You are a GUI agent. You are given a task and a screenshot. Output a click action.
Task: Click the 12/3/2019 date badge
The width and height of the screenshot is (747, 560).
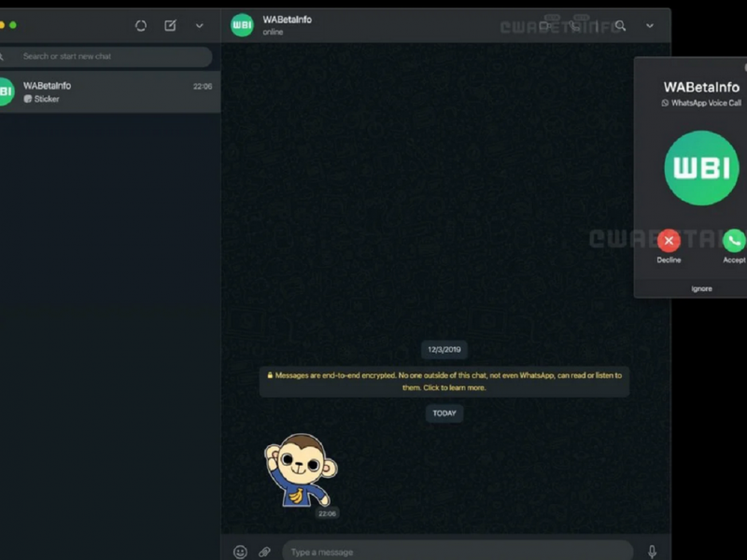(444, 349)
